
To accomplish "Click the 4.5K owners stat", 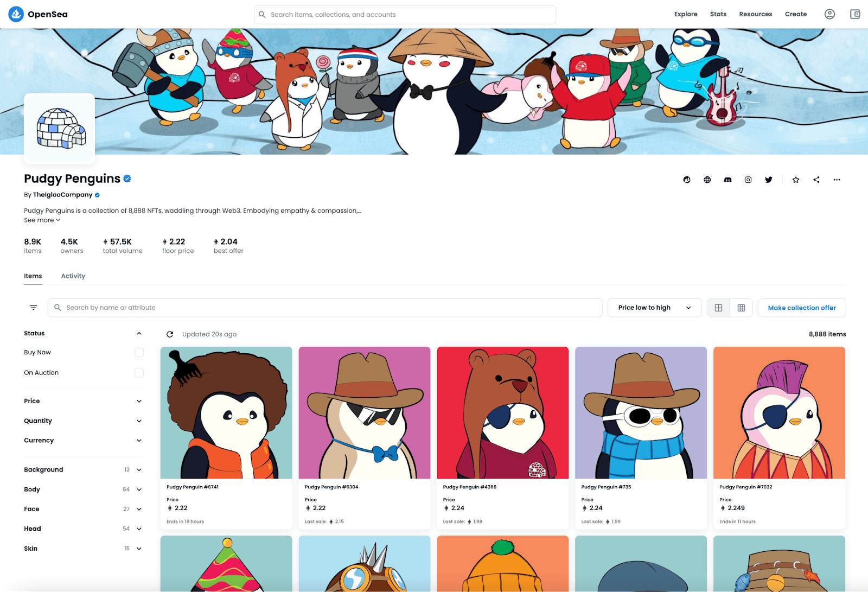I will coord(72,246).
